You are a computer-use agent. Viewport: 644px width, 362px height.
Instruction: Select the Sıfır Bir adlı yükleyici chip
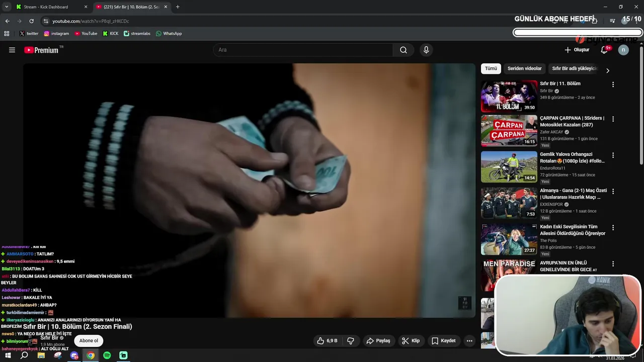[574, 68]
